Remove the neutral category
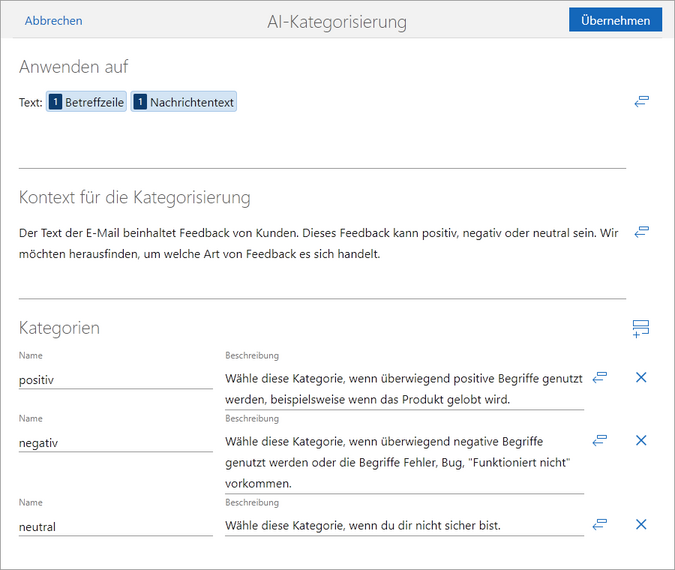675x570 pixels. pyautogui.click(x=642, y=524)
